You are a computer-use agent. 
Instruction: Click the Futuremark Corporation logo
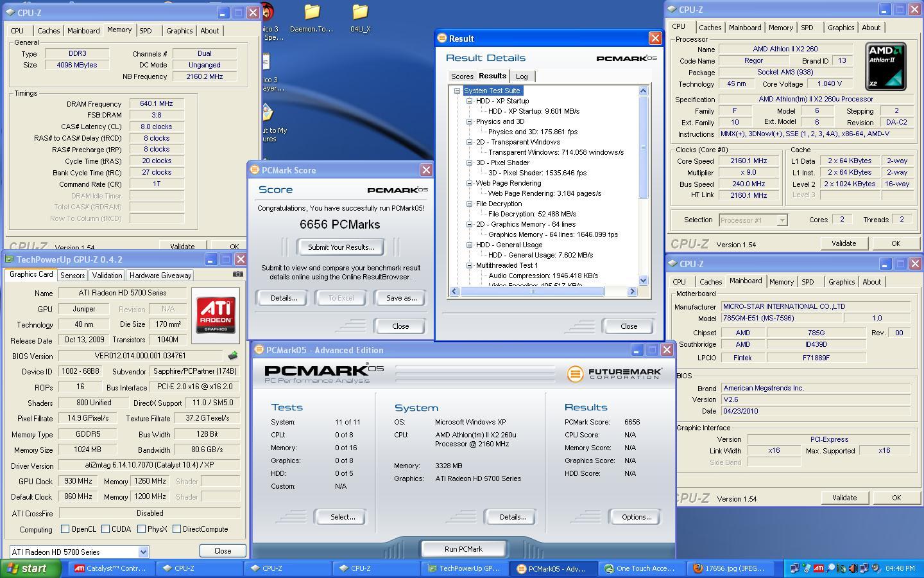click(x=614, y=373)
